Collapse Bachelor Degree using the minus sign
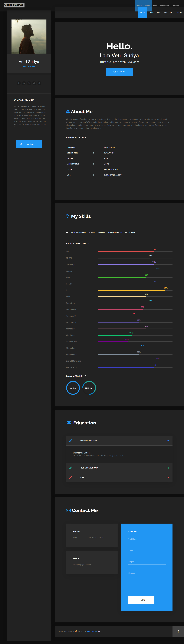 click(168, 441)
